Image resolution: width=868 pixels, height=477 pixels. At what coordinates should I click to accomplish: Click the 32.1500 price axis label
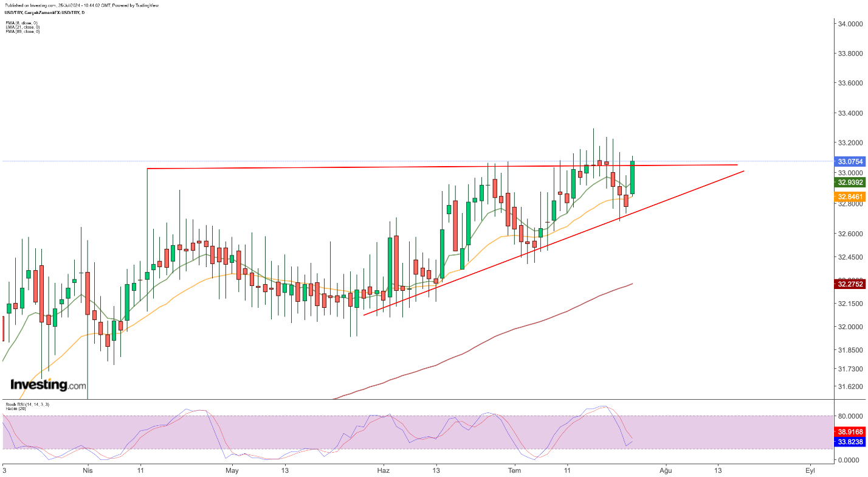click(x=851, y=304)
